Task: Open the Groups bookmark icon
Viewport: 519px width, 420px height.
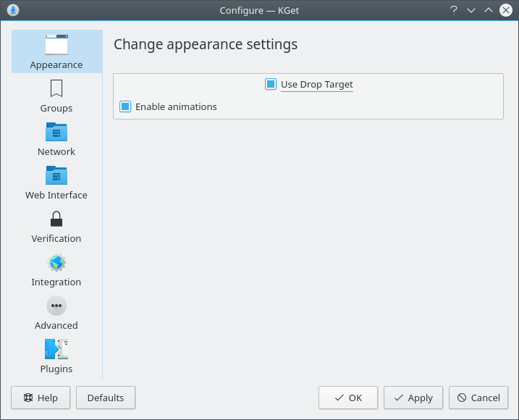Action: point(56,88)
